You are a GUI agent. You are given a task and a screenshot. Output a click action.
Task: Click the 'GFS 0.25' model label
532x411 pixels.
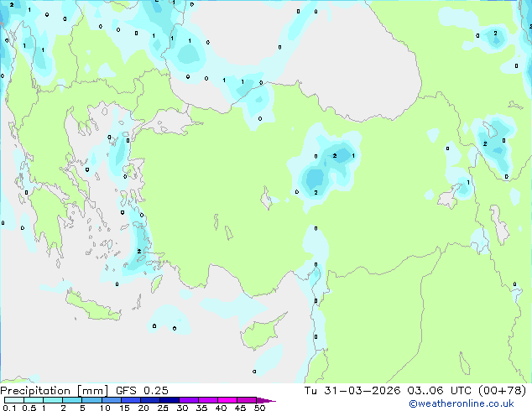pyautogui.click(x=142, y=390)
